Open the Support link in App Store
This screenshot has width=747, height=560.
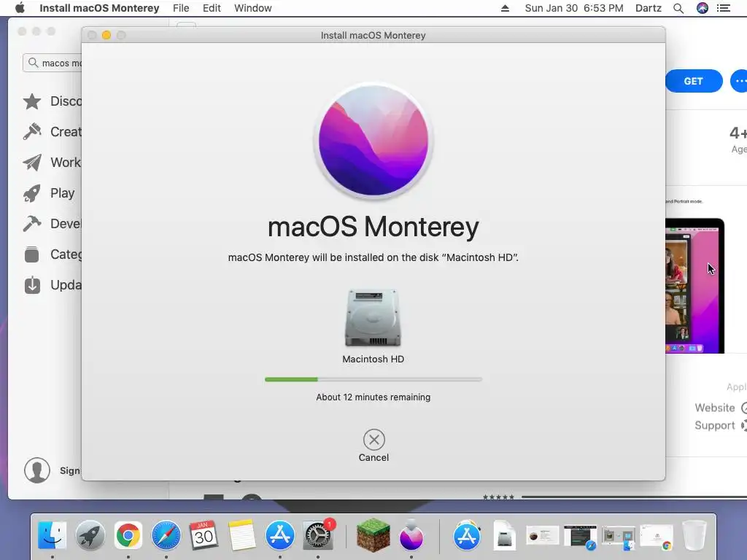pos(721,425)
